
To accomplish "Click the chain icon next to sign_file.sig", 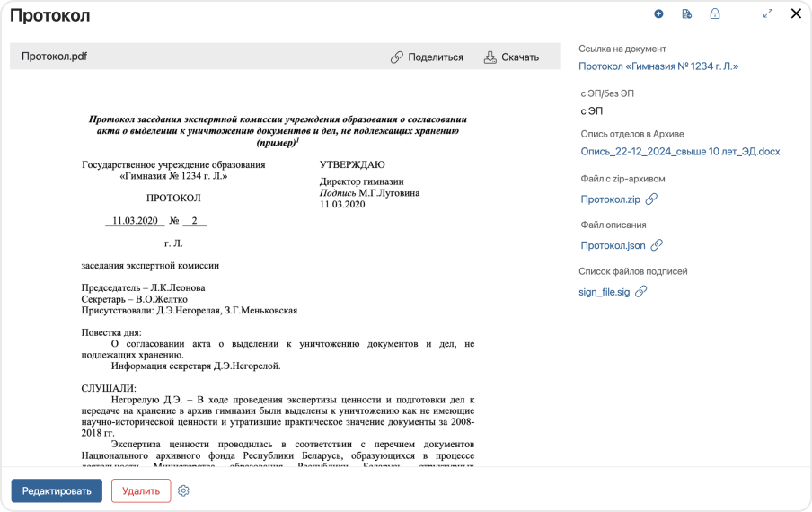I will (x=640, y=292).
